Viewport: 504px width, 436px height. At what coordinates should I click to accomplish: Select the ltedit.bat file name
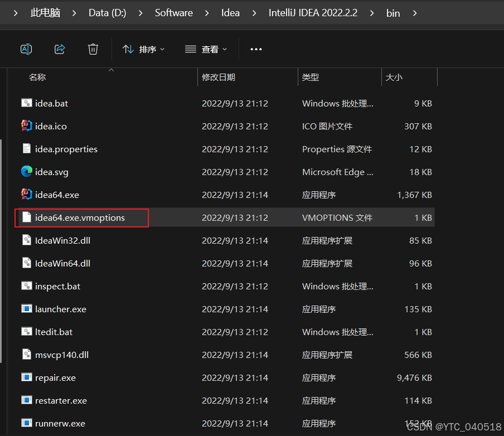pyautogui.click(x=54, y=332)
